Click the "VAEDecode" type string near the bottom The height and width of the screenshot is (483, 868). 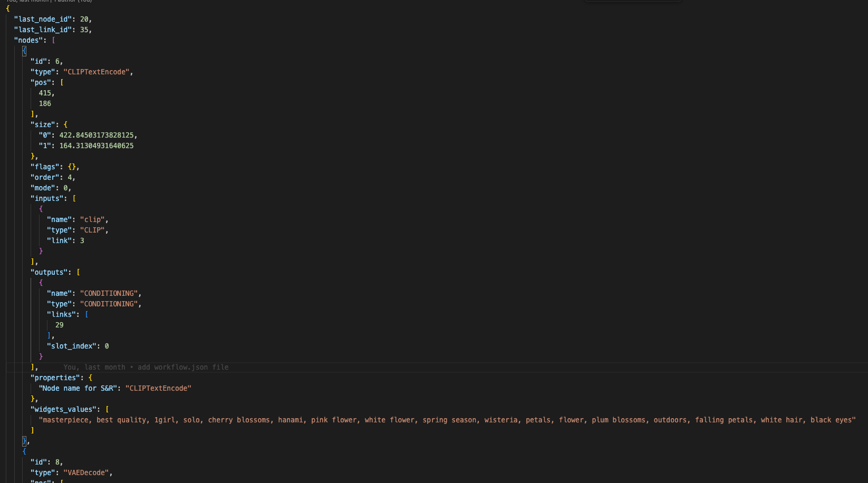click(x=87, y=472)
